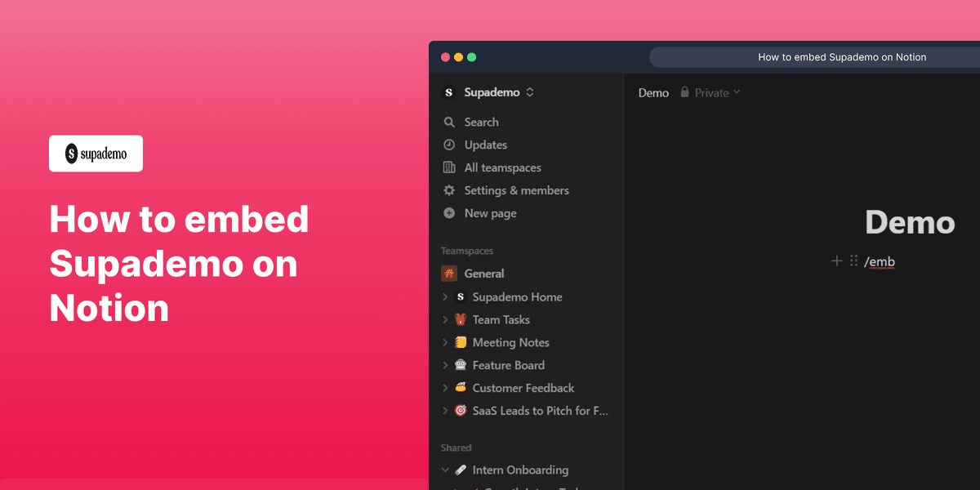
Task: Collapse the Intern Onboarding page
Action: [445, 470]
